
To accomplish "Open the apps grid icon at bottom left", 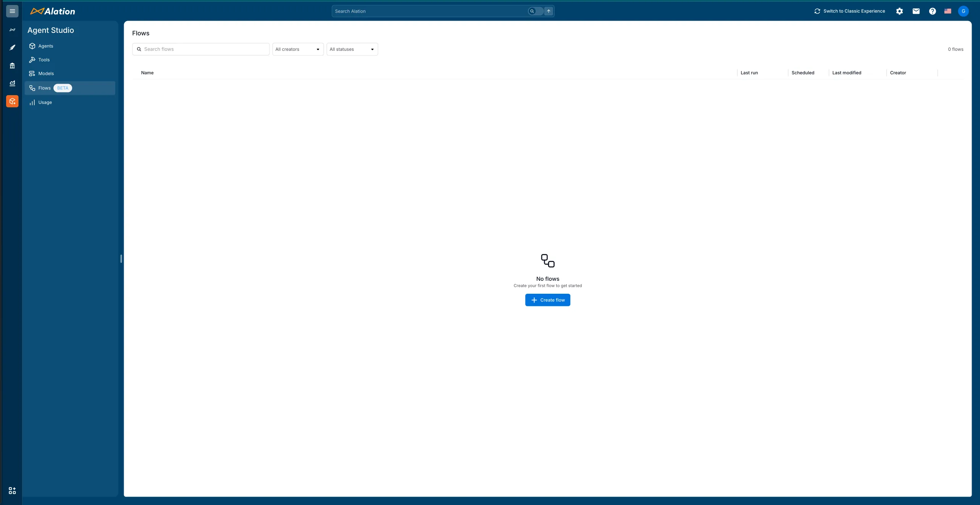I will [12, 490].
